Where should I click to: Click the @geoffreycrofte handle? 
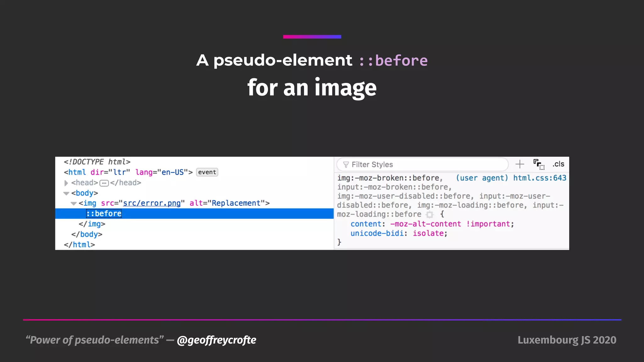pos(217,340)
